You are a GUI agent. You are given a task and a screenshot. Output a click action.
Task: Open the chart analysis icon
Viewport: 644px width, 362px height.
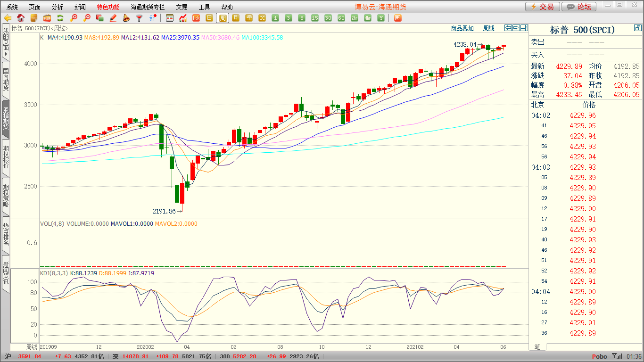coord(183,18)
